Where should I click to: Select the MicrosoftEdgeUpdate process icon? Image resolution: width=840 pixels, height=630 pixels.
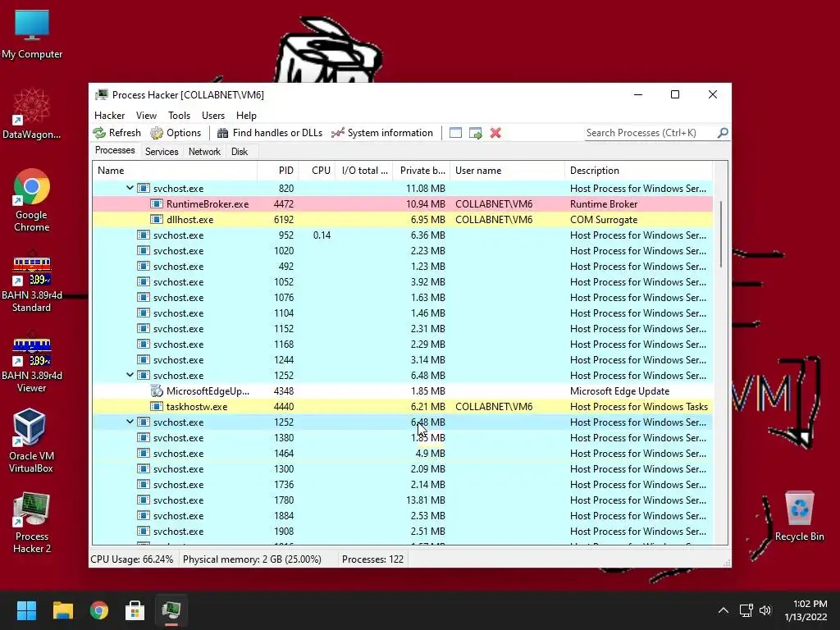click(x=157, y=390)
